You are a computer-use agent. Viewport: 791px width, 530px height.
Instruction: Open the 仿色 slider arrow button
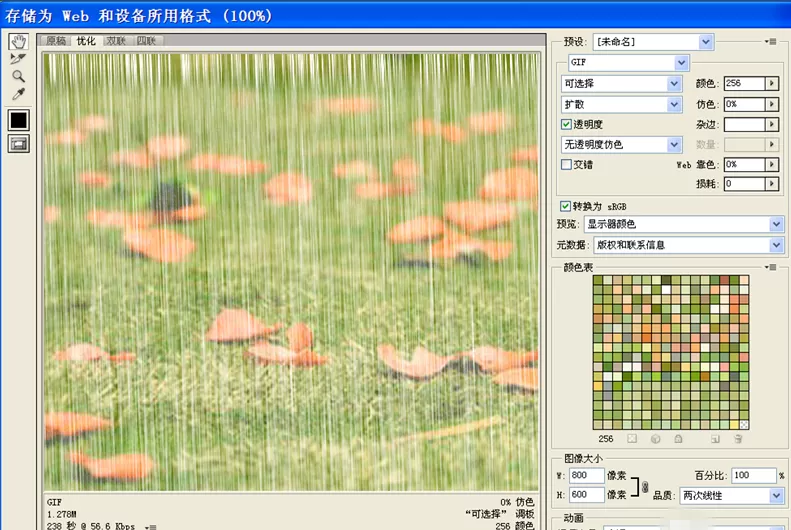coord(772,104)
